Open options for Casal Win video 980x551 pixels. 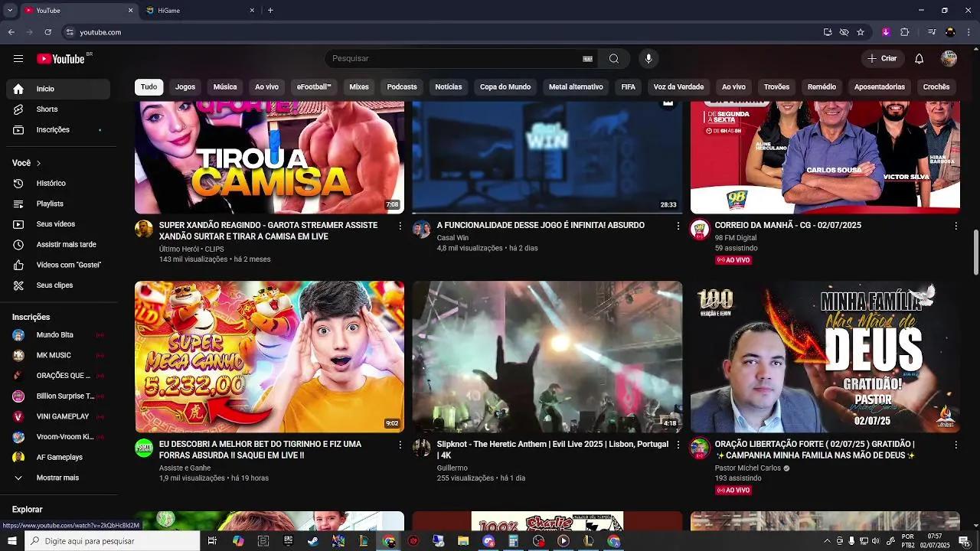[678, 226]
